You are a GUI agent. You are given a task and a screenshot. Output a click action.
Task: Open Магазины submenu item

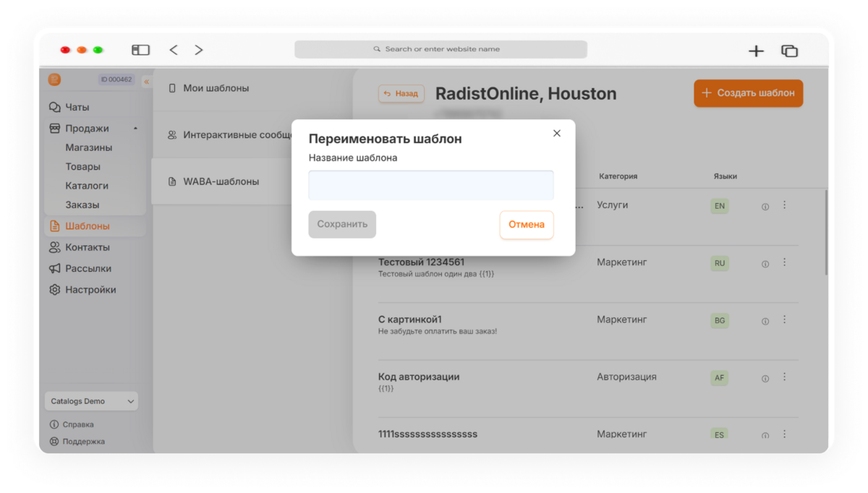[x=89, y=147]
